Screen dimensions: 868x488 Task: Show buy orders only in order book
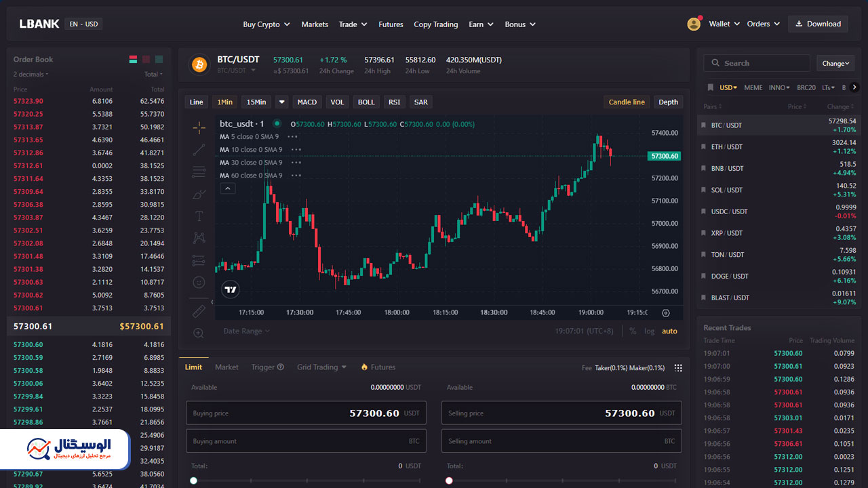click(x=159, y=60)
